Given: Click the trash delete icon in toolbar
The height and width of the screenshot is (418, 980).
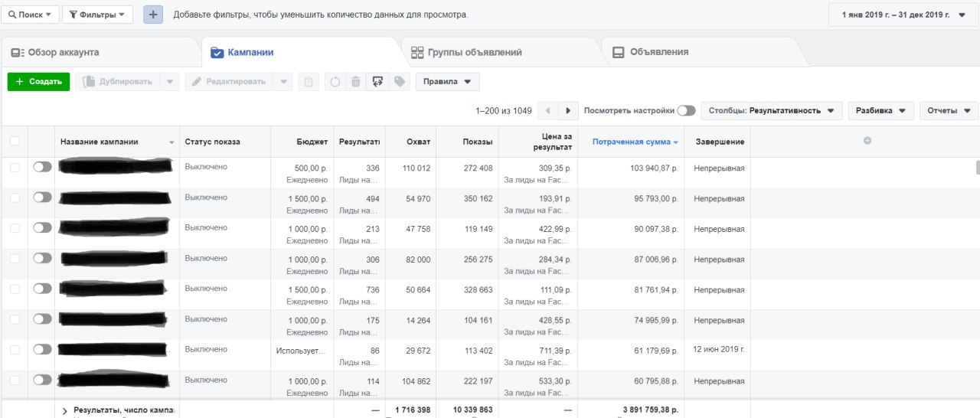Looking at the screenshot, I should (x=355, y=81).
